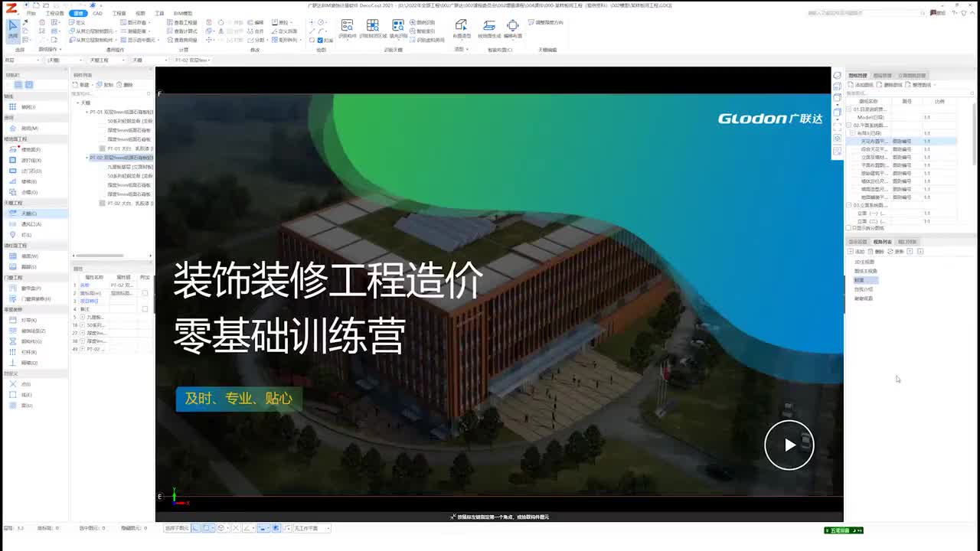Collapse 03 drawing group in drawing manager
The image size is (980, 551).
pos(849,205)
